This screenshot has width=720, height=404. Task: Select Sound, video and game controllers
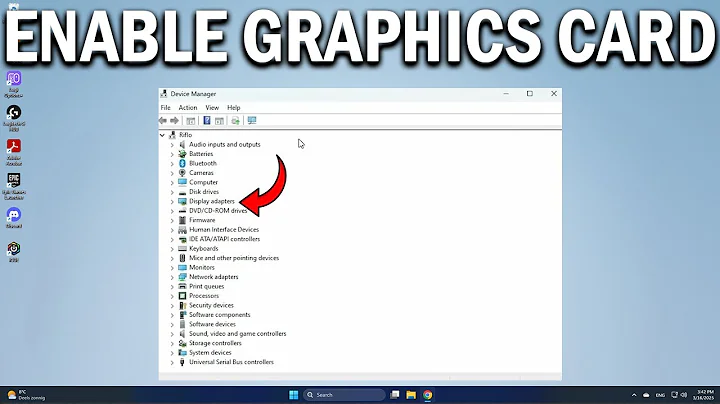237,334
